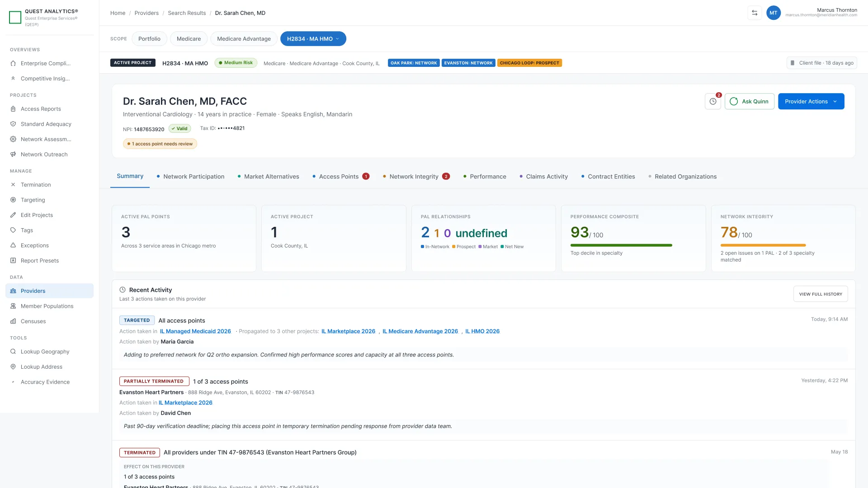The width and height of the screenshot is (868, 488).
Task: Click the Targeted status tag
Action: click(137, 320)
